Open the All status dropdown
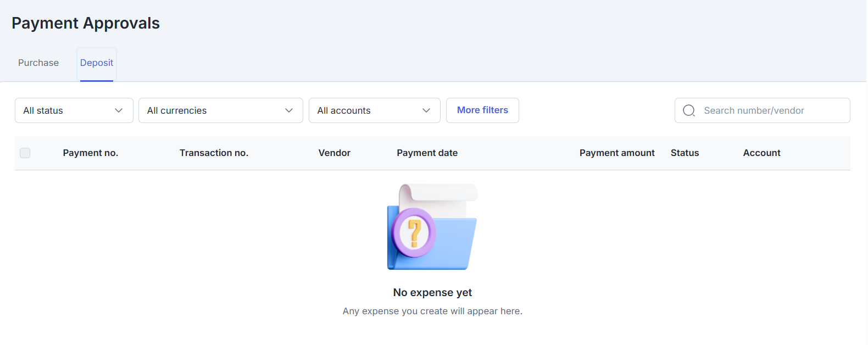This screenshot has height=345, width=868. (x=74, y=110)
